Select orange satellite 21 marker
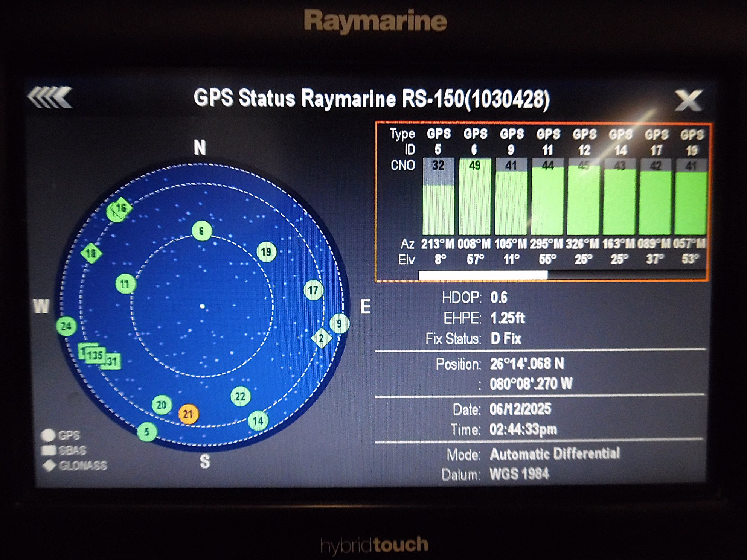 [x=188, y=414]
